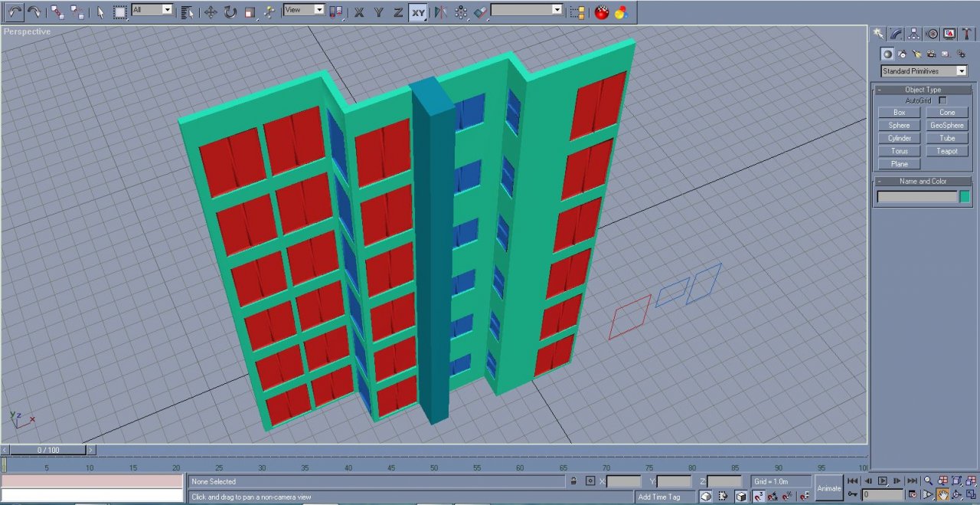Collapse the Name and Color rollout
This screenshot has width=980, height=505.
point(923,182)
